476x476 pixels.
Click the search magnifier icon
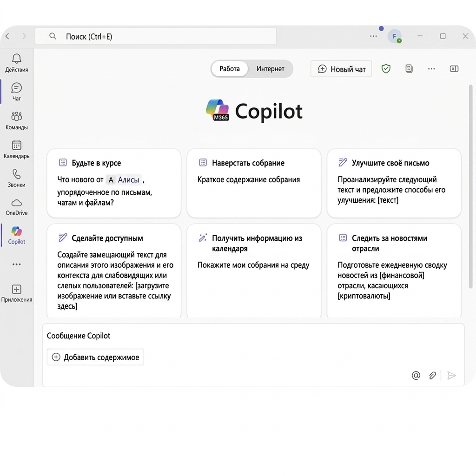pyautogui.click(x=53, y=36)
